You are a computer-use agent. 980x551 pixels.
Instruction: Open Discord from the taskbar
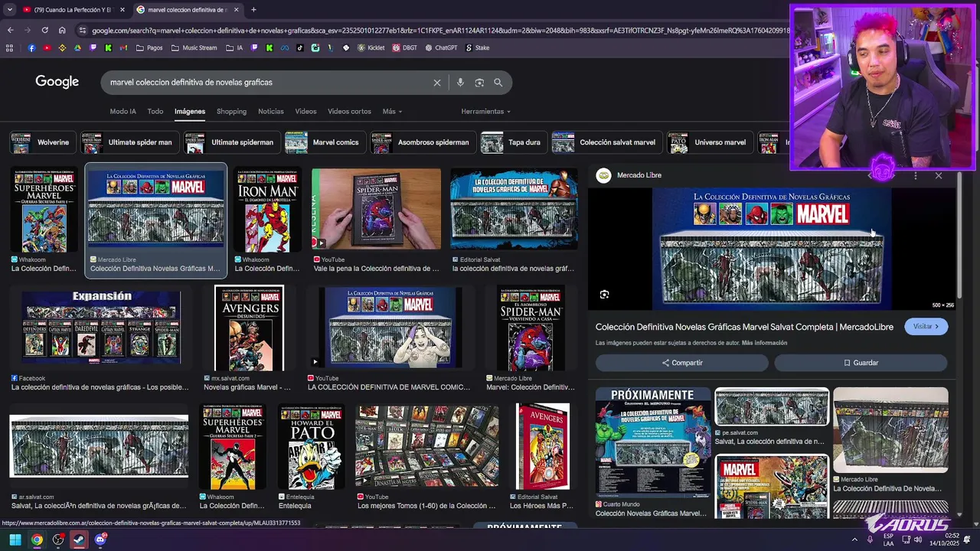[x=100, y=540]
